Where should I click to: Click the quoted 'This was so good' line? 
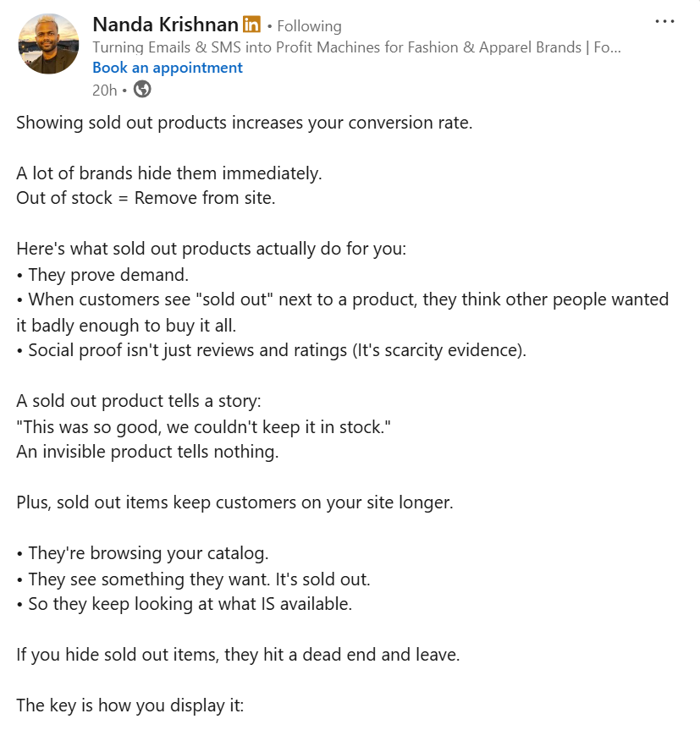203,426
